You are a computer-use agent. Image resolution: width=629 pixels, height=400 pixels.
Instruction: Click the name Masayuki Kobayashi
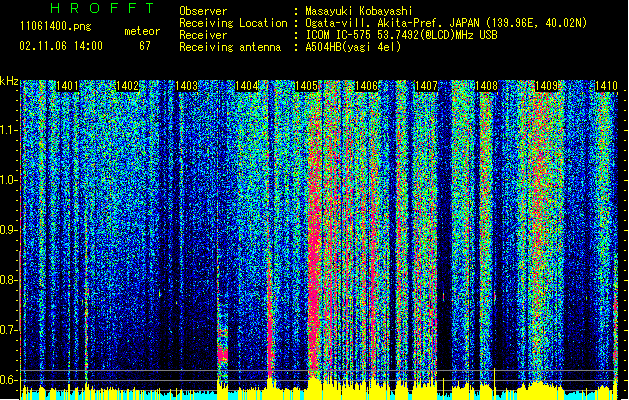click(x=358, y=11)
